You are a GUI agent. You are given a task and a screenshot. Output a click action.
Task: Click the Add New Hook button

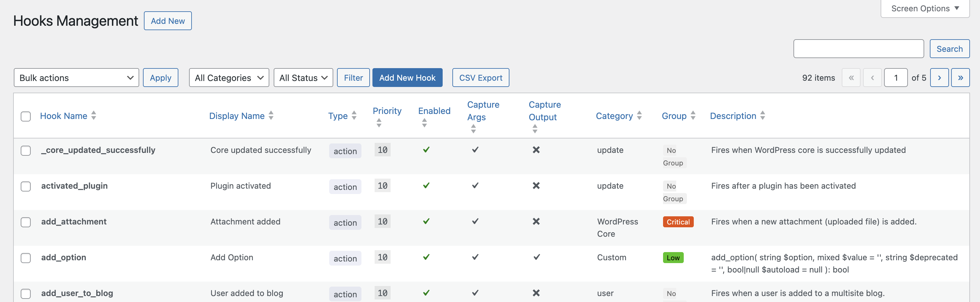(407, 77)
